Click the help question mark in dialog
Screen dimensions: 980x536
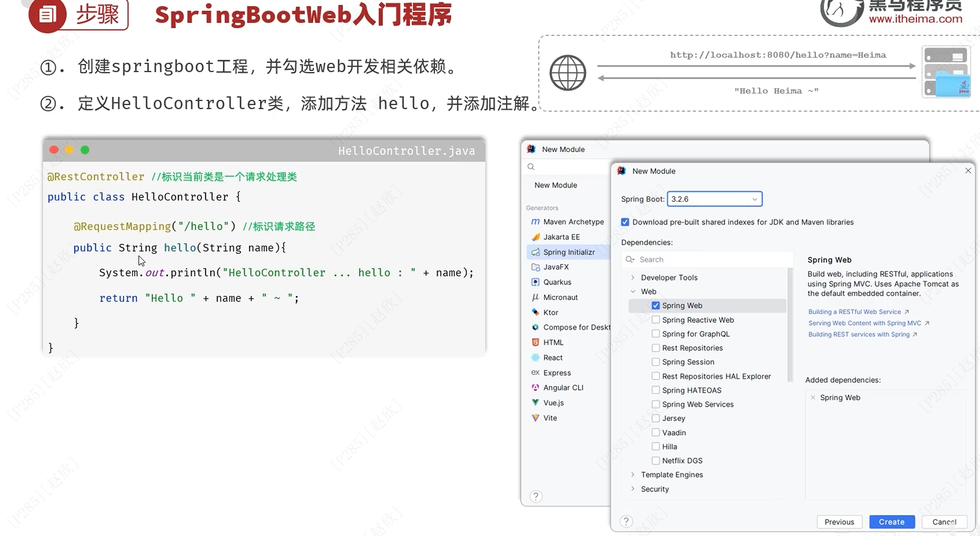click(x=626, y=522)
